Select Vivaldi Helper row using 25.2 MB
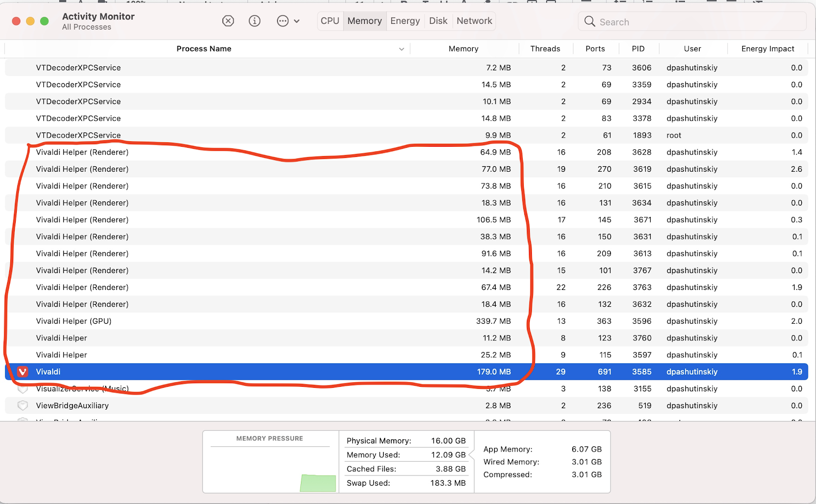This screenshot has height=504, width=816. coord(406,355)
